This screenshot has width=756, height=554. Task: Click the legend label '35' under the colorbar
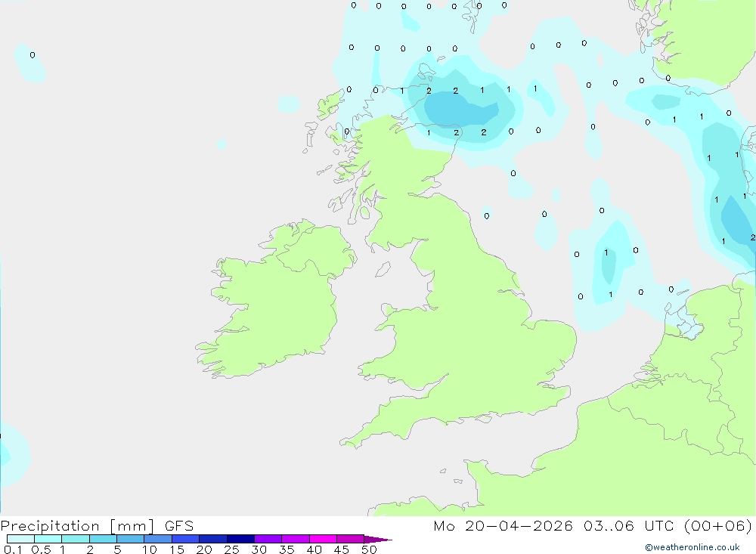point(287,549)
